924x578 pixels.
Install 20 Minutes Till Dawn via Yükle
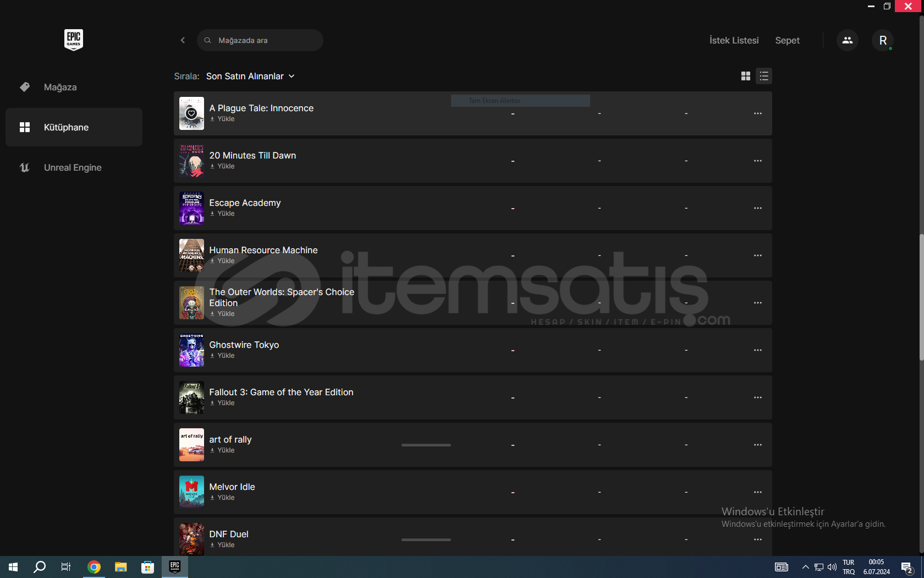pos(222,166)
